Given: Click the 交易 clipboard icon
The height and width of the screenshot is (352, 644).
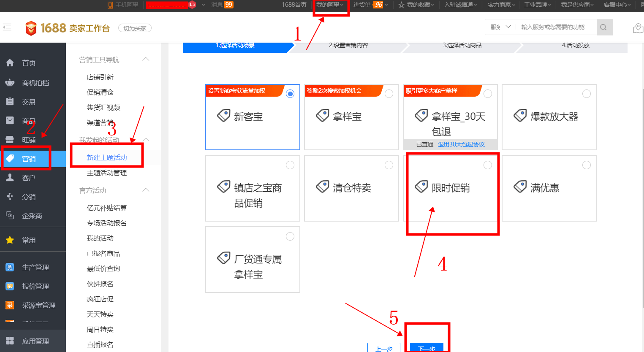Looking at the screenshot, I should (10, 102).
